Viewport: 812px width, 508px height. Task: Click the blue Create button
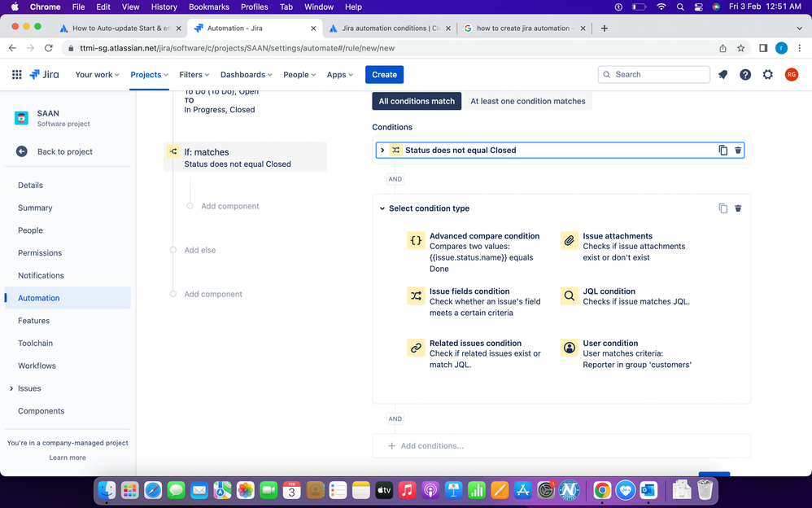[x=384, y=75]
